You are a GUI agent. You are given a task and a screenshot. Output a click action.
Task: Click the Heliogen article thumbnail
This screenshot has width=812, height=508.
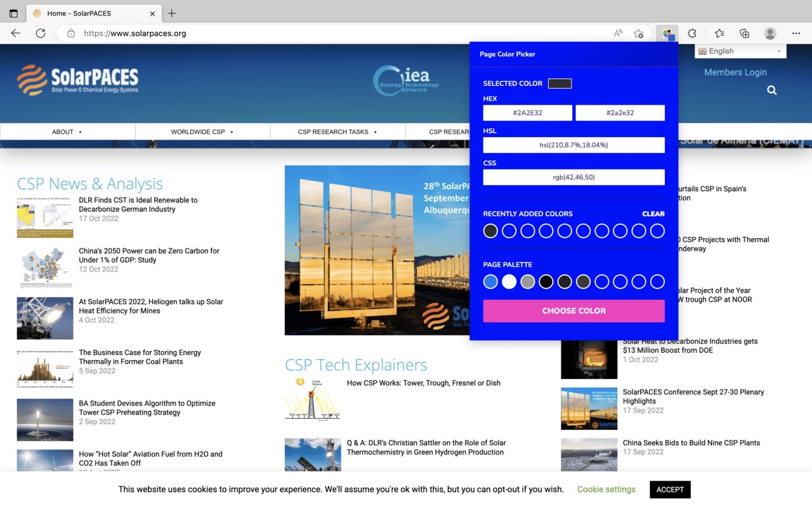tap(45, 319)
